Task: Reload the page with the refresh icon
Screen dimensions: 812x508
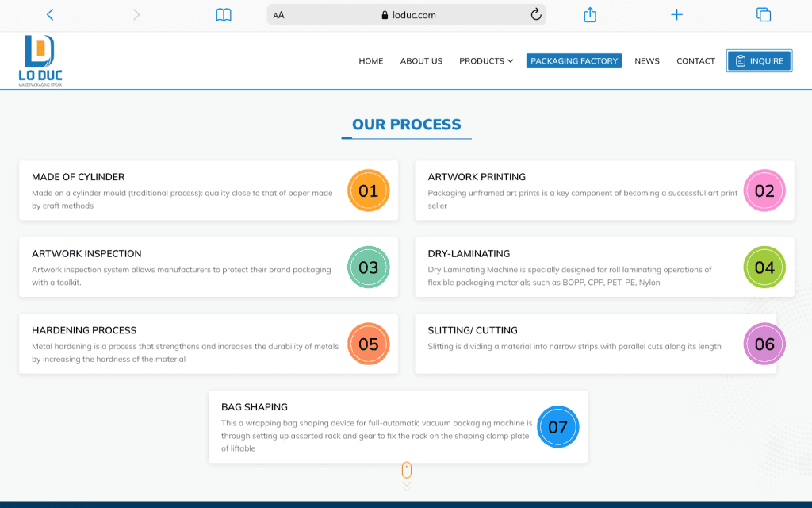Action: [536, 14]
